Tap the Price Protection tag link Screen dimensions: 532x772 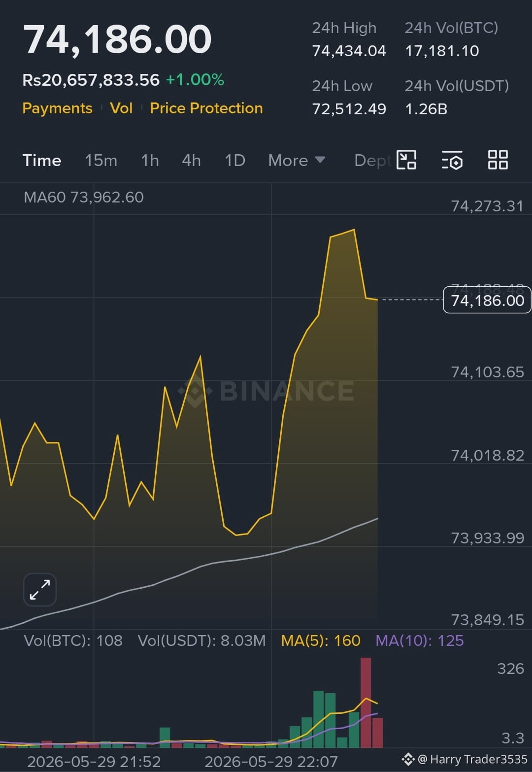click(x=206, y=108)
